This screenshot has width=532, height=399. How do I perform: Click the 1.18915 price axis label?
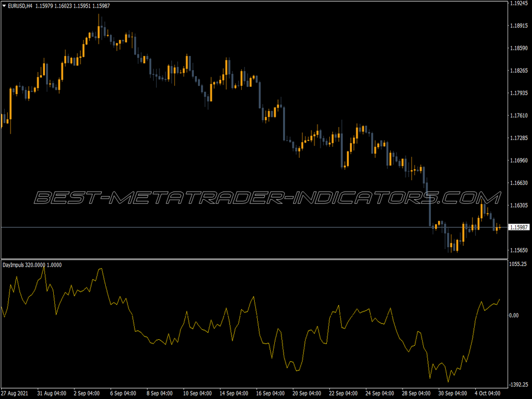click(519, 25)
